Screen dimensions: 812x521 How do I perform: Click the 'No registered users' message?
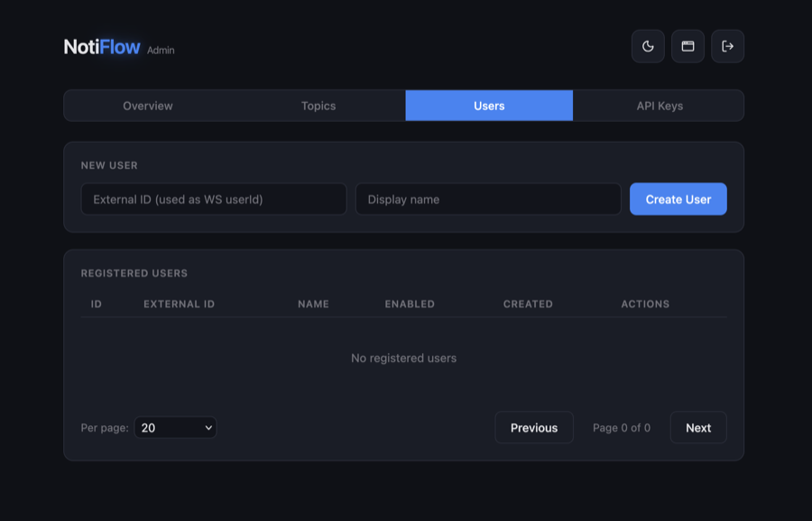coord(404,358)
